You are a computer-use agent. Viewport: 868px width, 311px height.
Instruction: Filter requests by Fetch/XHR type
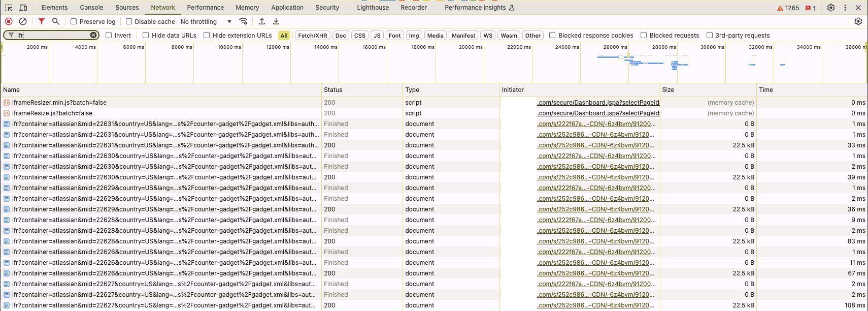click(x=312, y=36)
